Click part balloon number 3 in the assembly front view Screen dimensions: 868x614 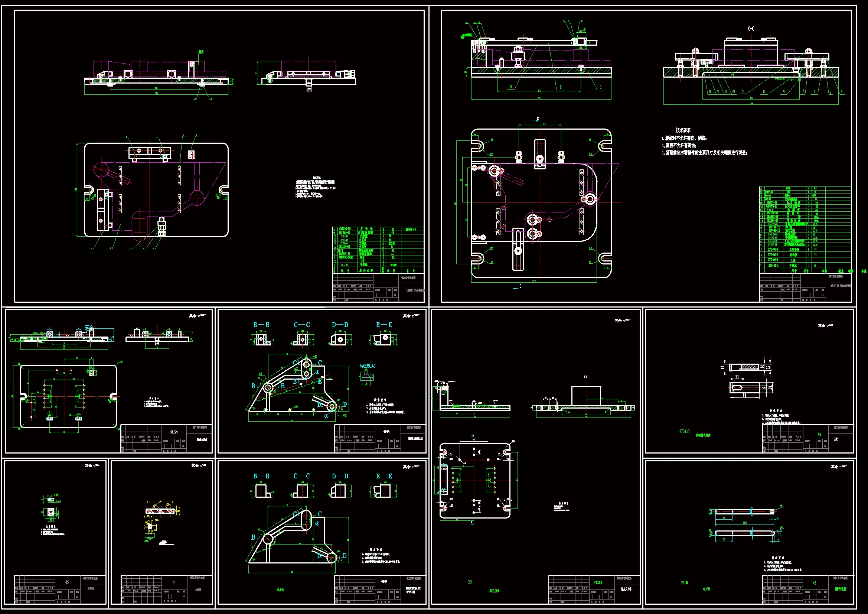511,87
